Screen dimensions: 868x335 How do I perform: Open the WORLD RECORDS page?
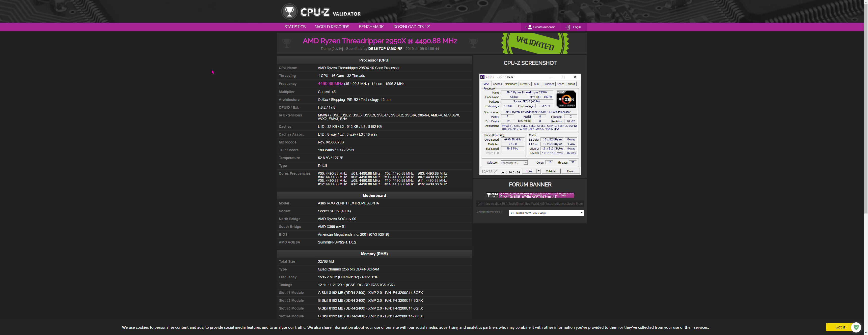pos(332,27)
